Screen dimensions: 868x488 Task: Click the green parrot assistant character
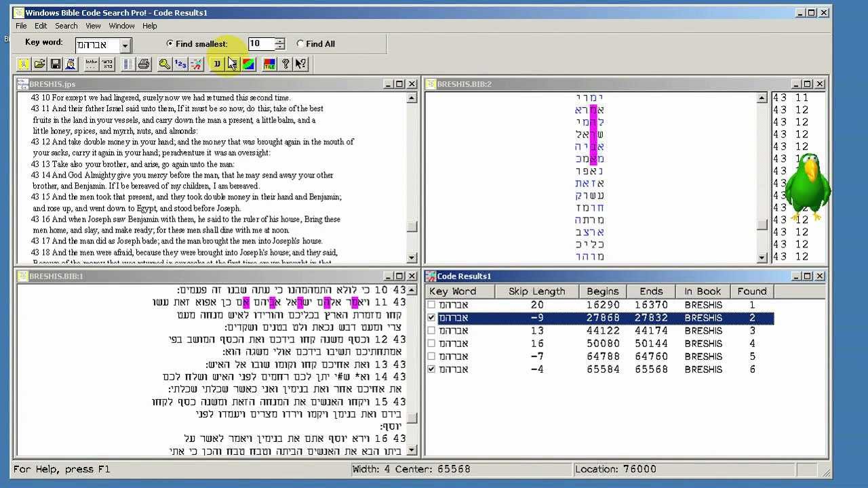click(808, 188)
